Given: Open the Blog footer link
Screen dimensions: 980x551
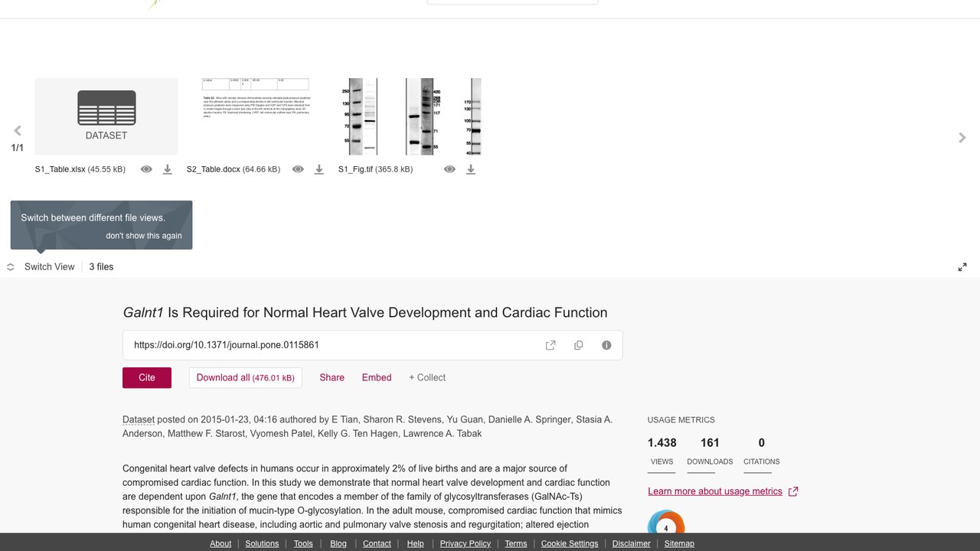Looking at the screenshot, I should click(338, 543).
